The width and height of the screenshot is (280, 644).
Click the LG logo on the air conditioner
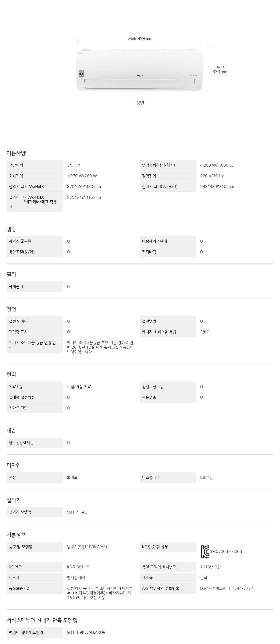[81, 54]
